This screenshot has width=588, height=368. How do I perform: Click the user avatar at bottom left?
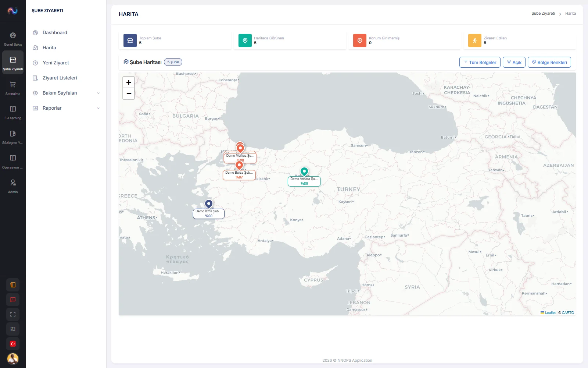click(13, 358)
